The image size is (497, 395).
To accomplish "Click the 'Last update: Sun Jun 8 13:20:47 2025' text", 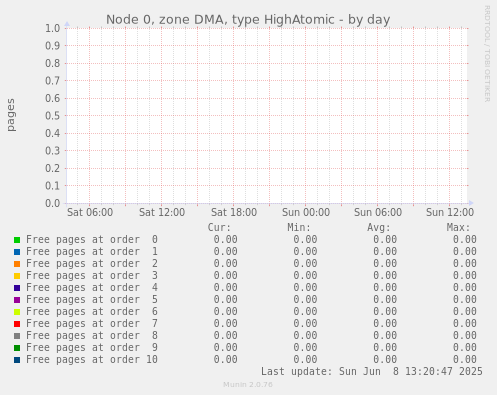I will (x=372, y=372).
